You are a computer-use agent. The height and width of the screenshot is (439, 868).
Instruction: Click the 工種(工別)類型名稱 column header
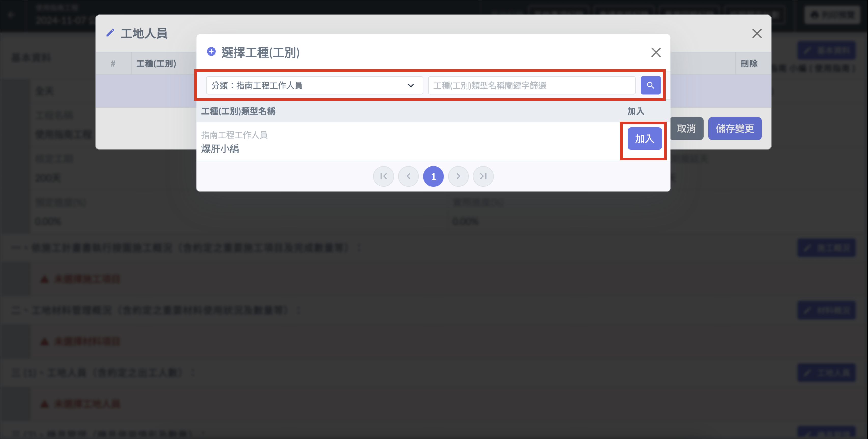click(x=238, y=111)
